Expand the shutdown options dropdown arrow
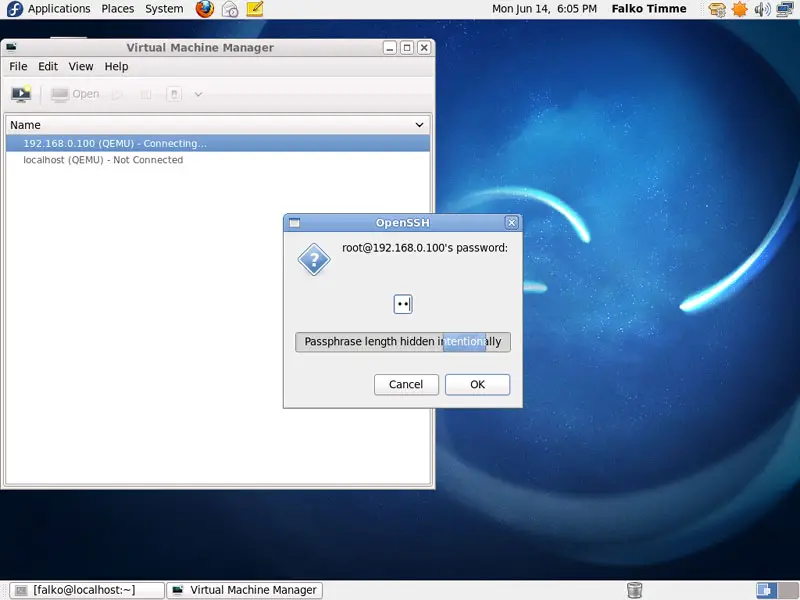The height and width of the screenshot is (600, 800). point(198,94)
